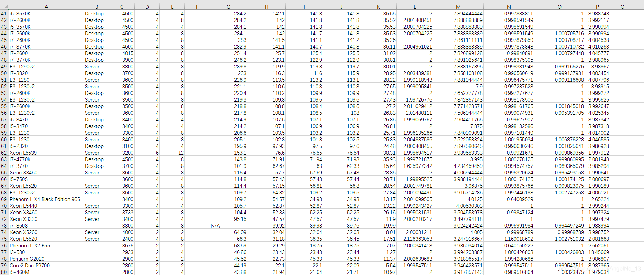The height and width of the screenshot is (275, 644).
Task: Select row 80 header
Action: 4,272
